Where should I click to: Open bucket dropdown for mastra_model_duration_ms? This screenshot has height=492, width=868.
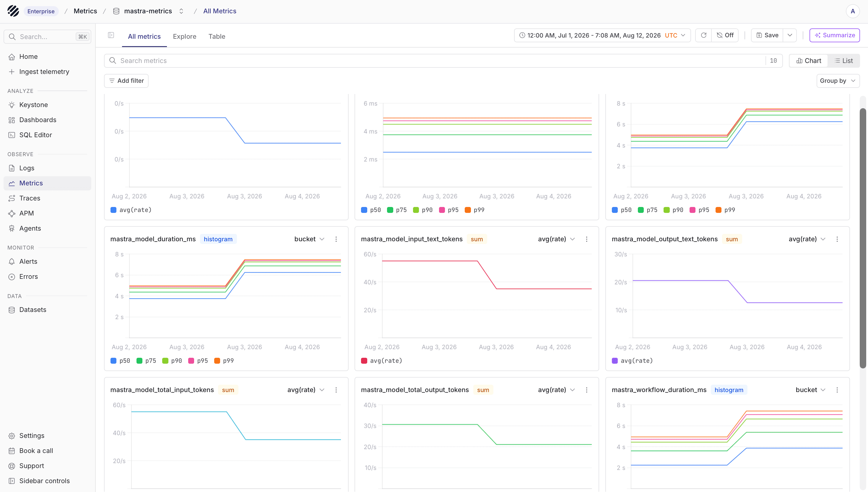309,239
